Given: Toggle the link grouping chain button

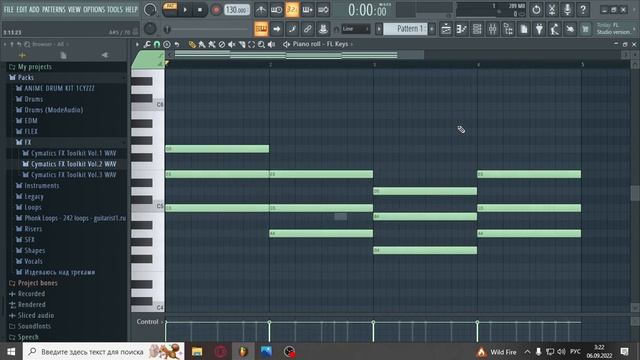Looking at the screenshot, I should pyautogui.click(x=308, y=29).
